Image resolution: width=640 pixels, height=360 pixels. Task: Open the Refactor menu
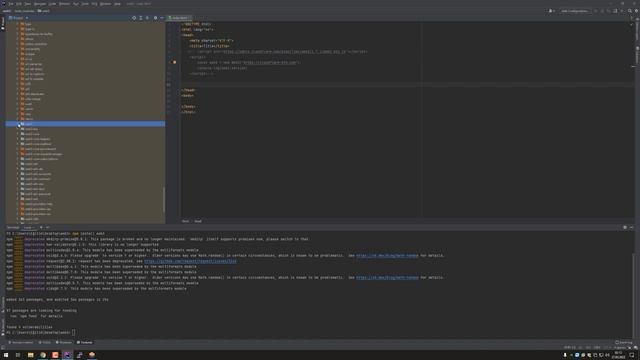[x=64, y=4]
